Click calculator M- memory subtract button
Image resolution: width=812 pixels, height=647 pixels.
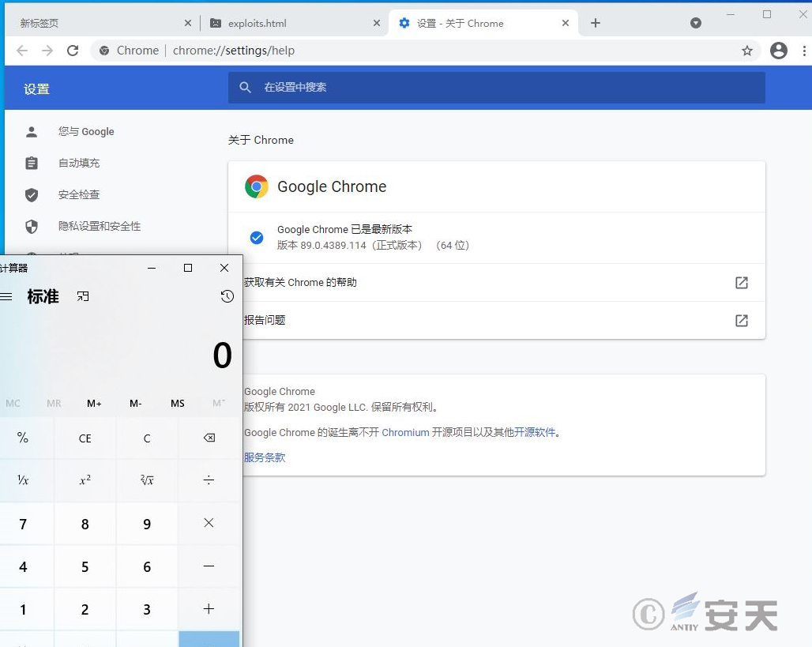tap(136, 404)
